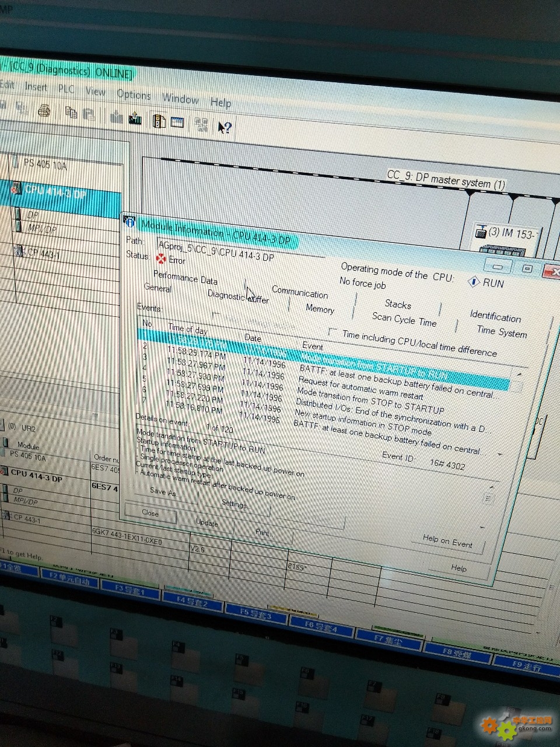Click the Time of day column header

tap(187, 329)
